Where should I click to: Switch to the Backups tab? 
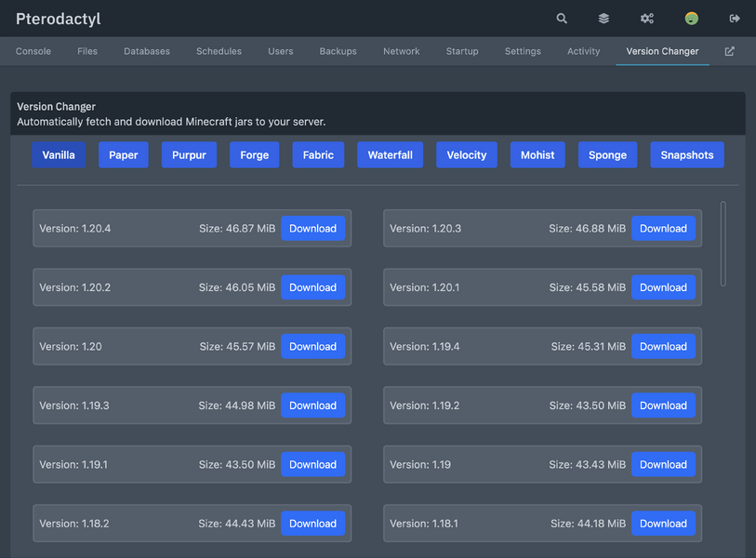coord(338,51)
